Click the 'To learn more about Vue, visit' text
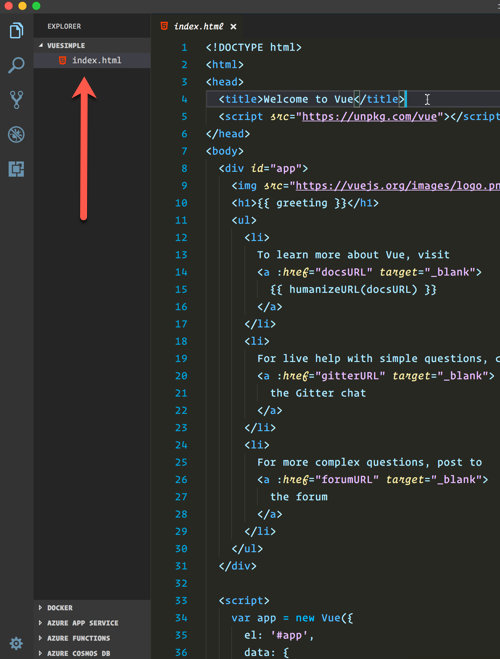 tap(353, 255)
